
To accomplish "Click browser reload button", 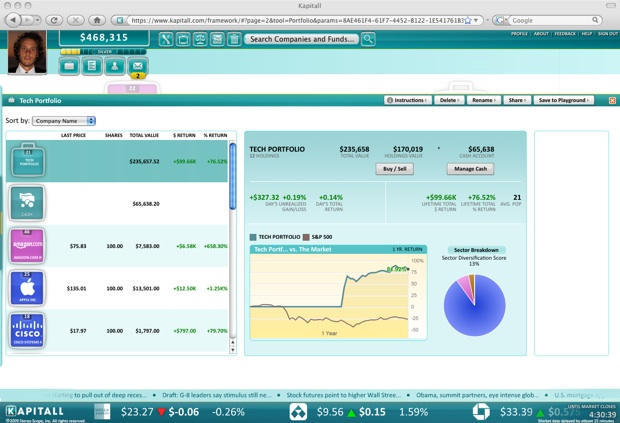I will [x=54, y=20].
